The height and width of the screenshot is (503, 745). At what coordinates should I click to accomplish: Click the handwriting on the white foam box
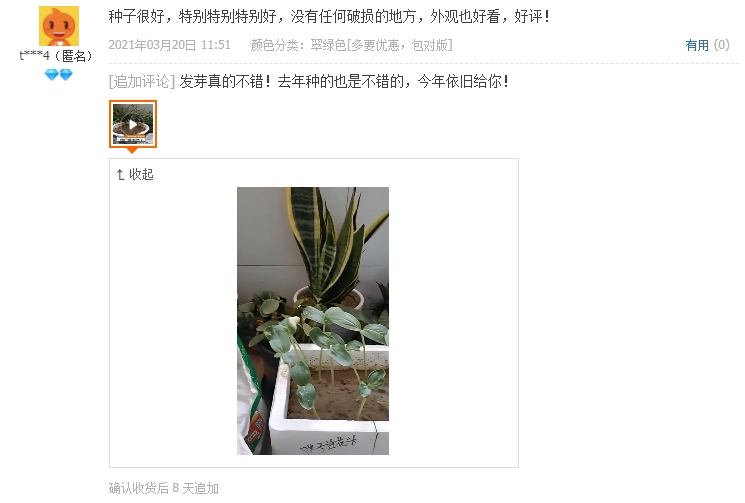(x=328, y=444)
